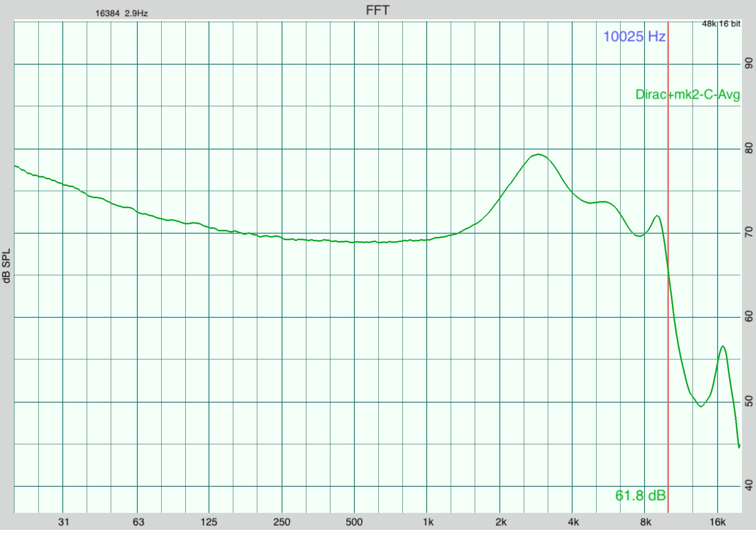Click the 16384 FFT size value
Viewport: 756px width, 552px height.
(107, 14)
